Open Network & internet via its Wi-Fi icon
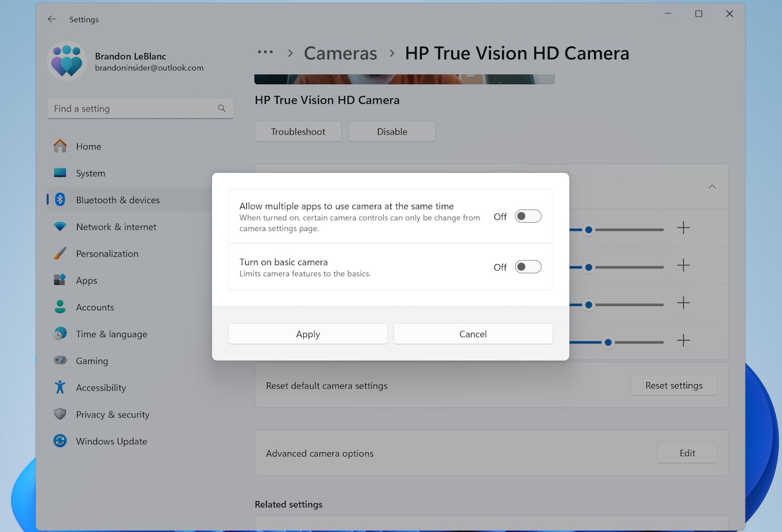Viewport: 782px width, 532px height. coord(60,227)
